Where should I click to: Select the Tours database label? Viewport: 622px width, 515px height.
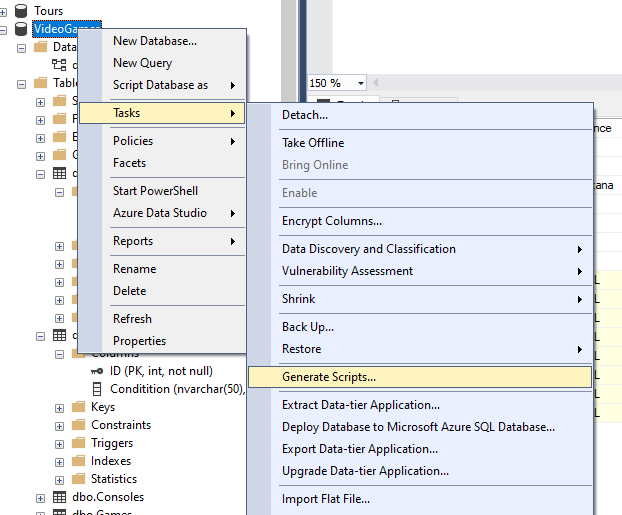click(48, 11)
